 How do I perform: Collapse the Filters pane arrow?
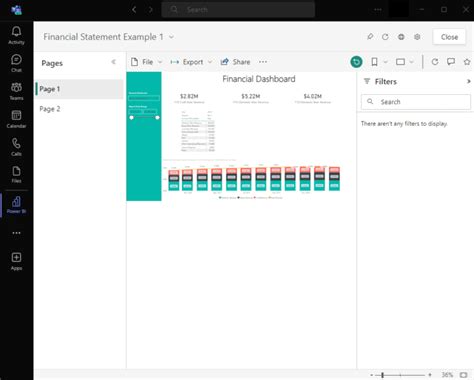pyautogui.click(x=468, y=81)
